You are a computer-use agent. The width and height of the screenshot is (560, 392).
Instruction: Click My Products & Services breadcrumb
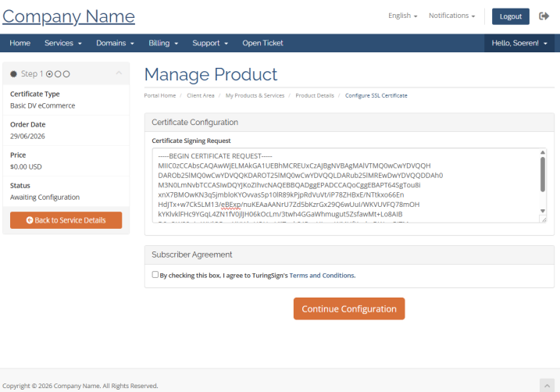(255, 96)
